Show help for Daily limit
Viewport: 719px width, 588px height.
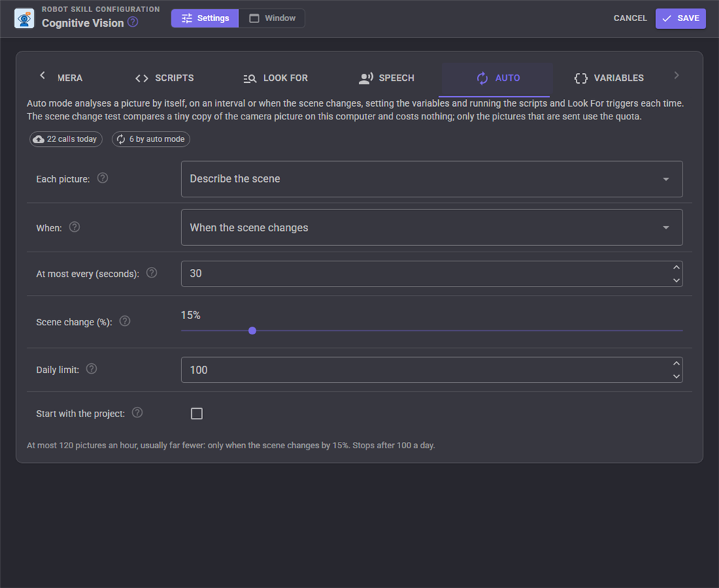tap(92, 369)
